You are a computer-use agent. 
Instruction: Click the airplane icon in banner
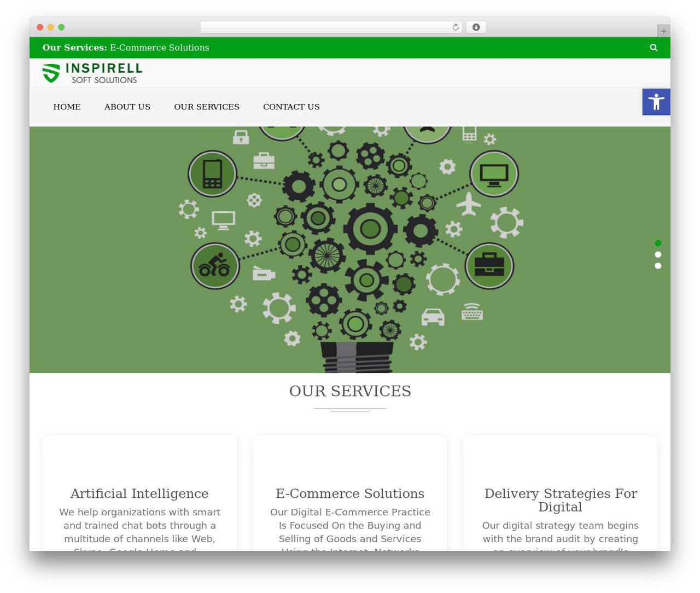tap(469, 204)
